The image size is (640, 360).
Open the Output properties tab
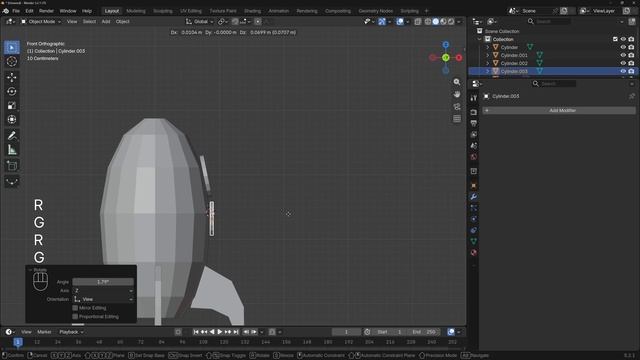[473, 123]
